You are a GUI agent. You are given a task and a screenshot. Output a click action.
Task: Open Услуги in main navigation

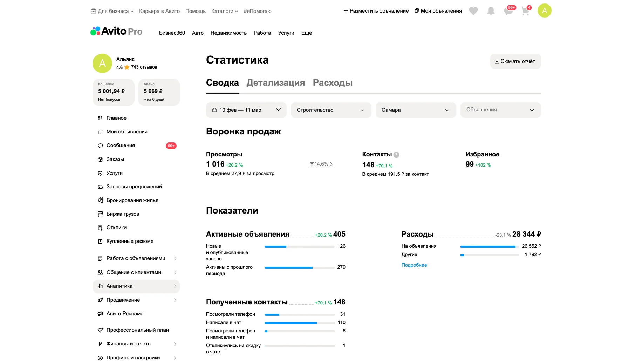(x=286, y=33)
